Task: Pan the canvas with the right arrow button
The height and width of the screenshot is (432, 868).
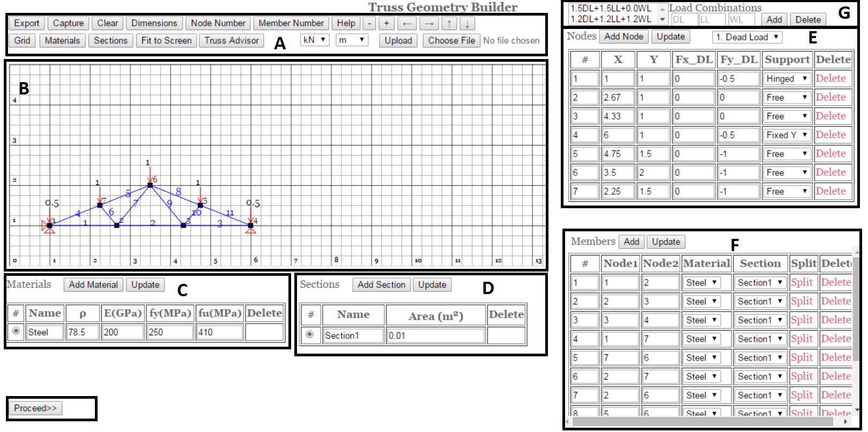Action: 429,23
